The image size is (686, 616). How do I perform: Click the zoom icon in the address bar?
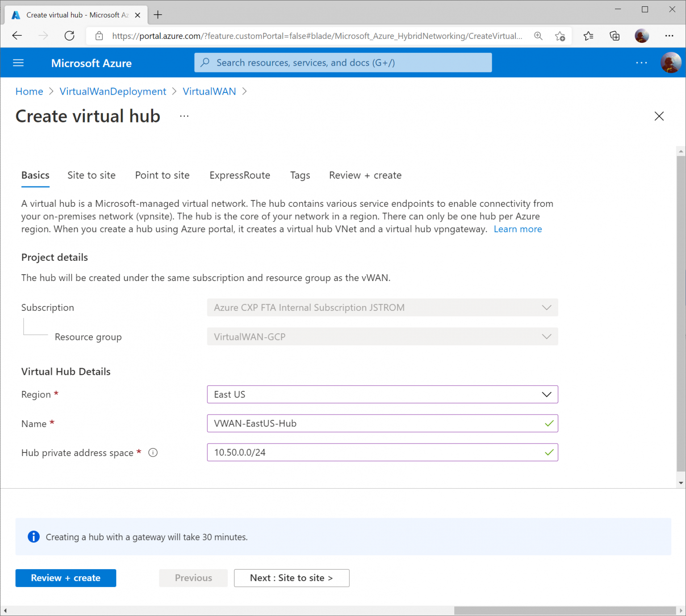(x=538, y=36)
